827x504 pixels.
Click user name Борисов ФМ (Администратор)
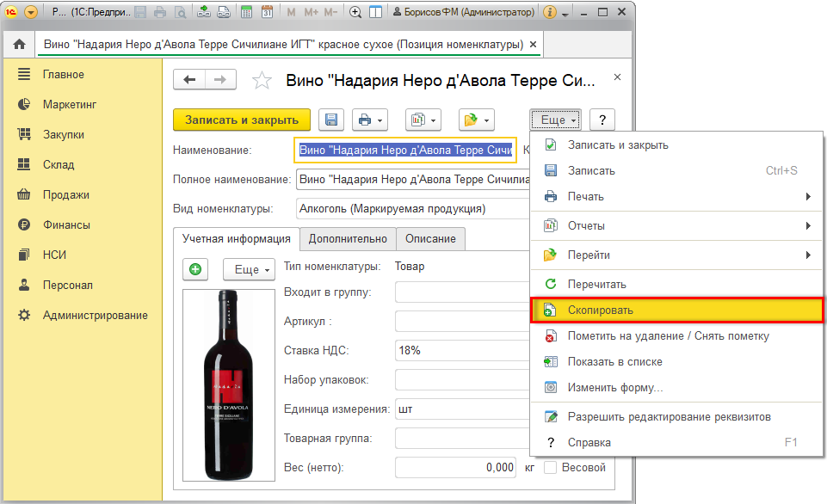[x=464, y=11]
